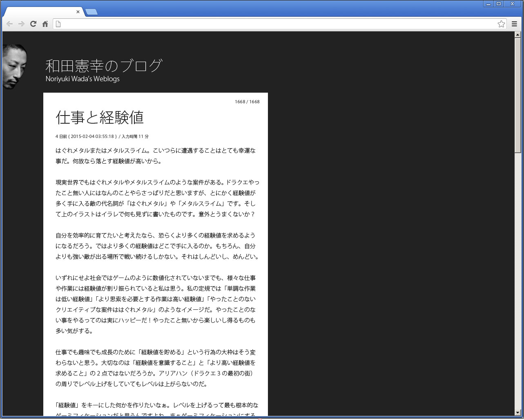Click the paragraph starting 仕事でも趣味でも
The image size is (524, 420).
tap(156, 368)
